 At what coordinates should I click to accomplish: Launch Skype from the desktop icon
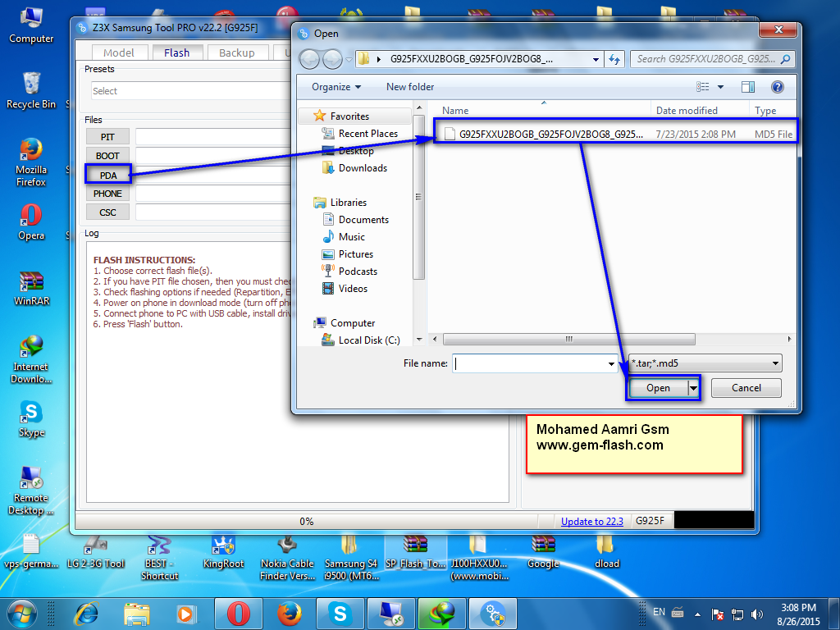coord(31,419)
